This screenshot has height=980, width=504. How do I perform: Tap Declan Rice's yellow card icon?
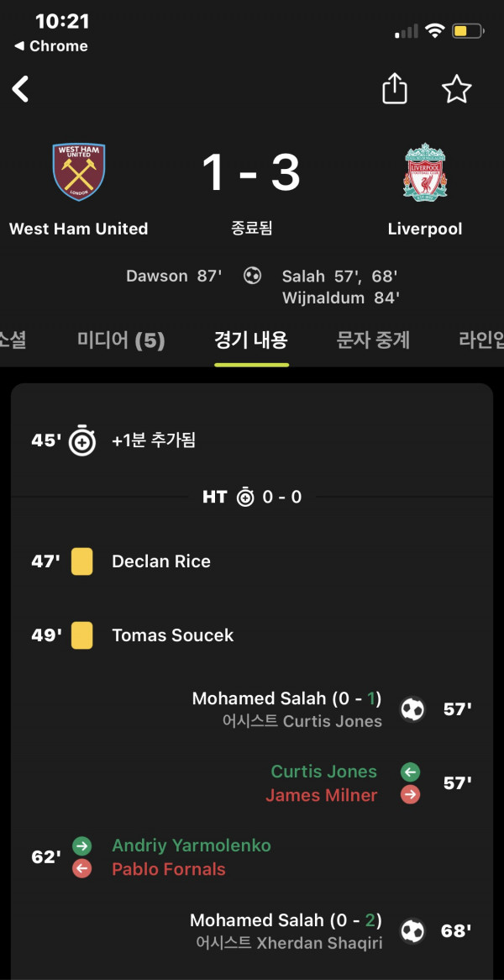(81, 561)
